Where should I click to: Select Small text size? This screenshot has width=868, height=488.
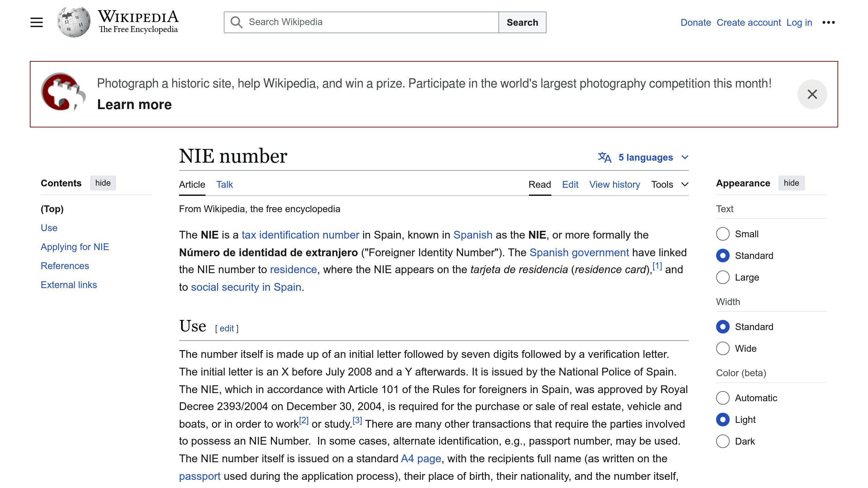(x=723, y=234)
